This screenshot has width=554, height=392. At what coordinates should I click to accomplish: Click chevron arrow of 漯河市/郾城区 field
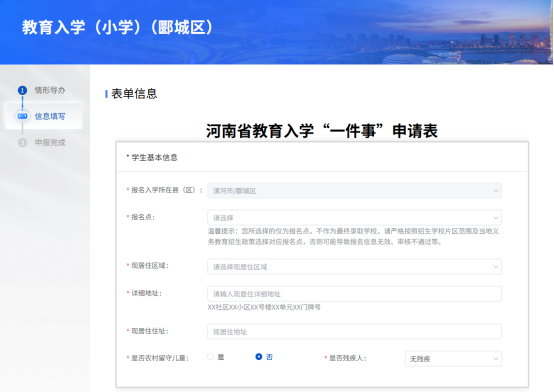495,191
